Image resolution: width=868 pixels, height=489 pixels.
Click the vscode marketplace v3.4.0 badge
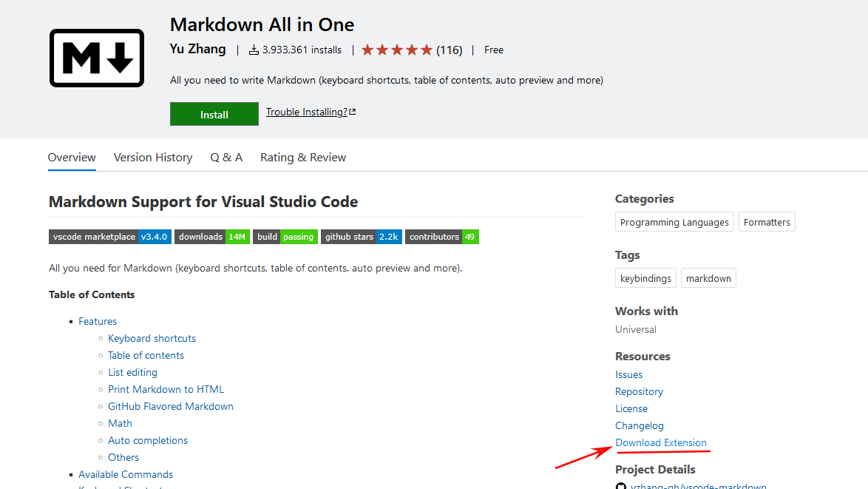(x=109, y=237)
